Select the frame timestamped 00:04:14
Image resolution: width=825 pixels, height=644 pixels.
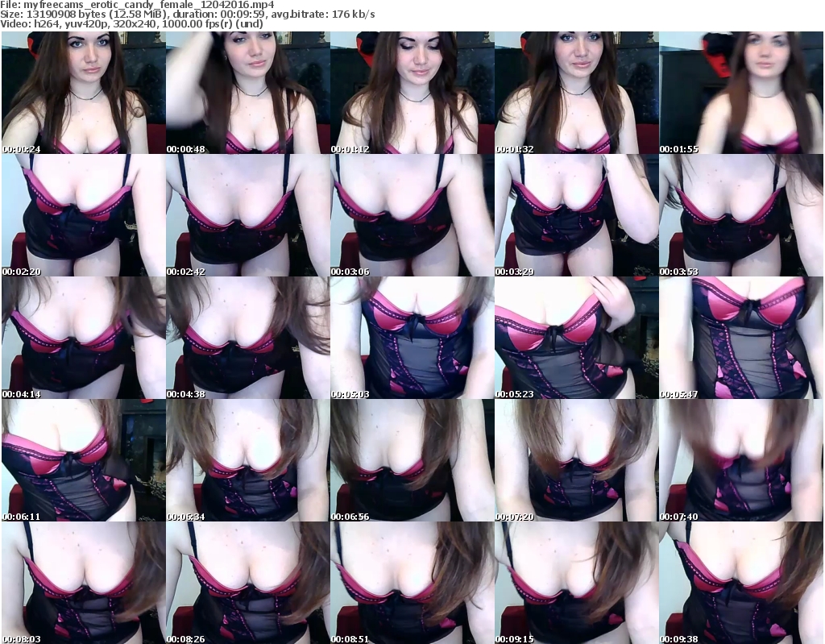(83, 338)
